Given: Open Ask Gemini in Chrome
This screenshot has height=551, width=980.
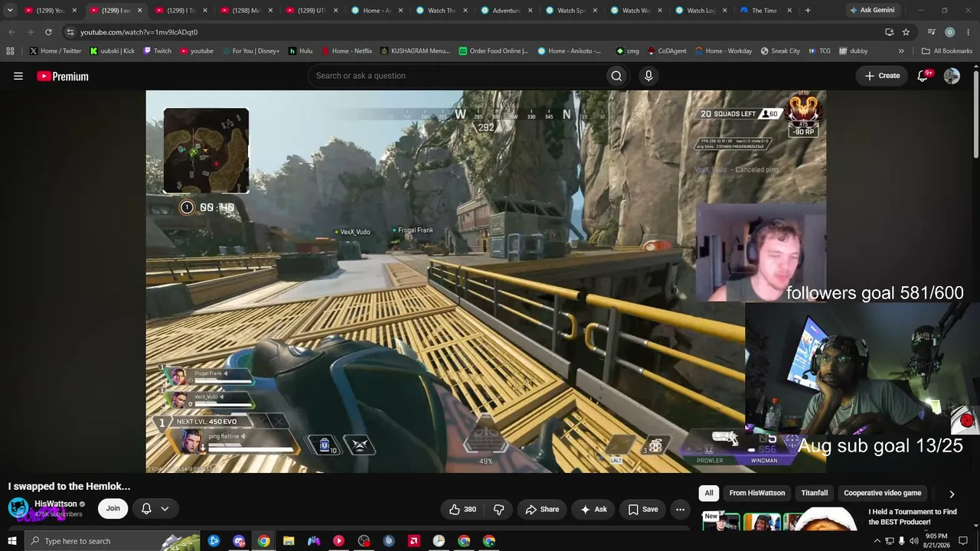Looking at the screenshot, I should tap(871, 11).
